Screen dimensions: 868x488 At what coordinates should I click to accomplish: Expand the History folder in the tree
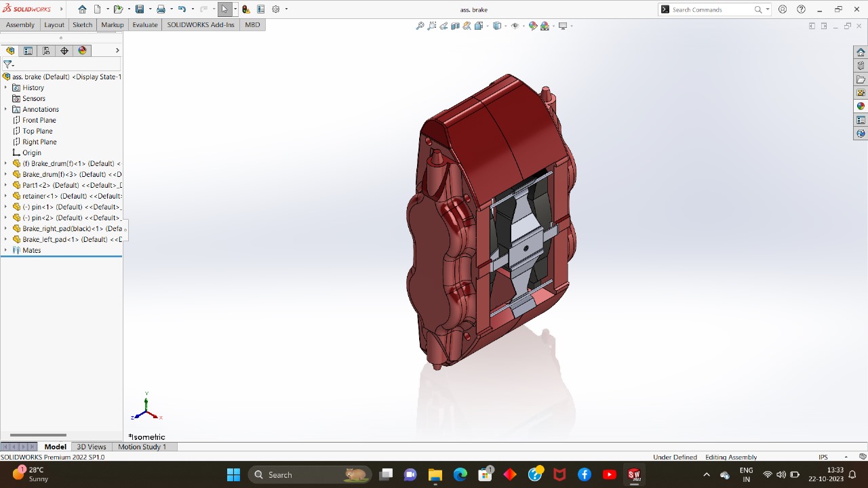point(6,87)
